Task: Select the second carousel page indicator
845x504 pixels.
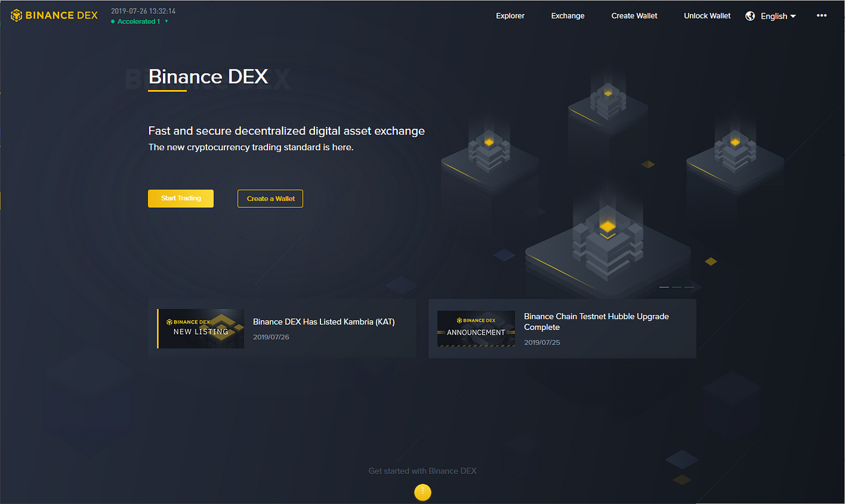Action: coord(677,287)
